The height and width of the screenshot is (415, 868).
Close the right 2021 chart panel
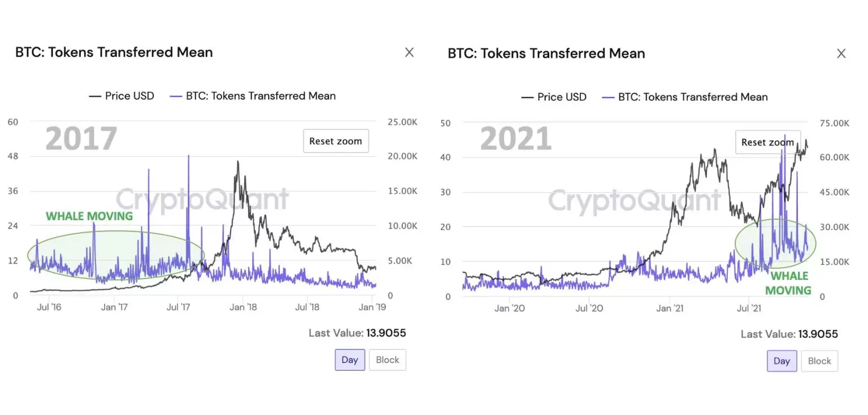841,54
